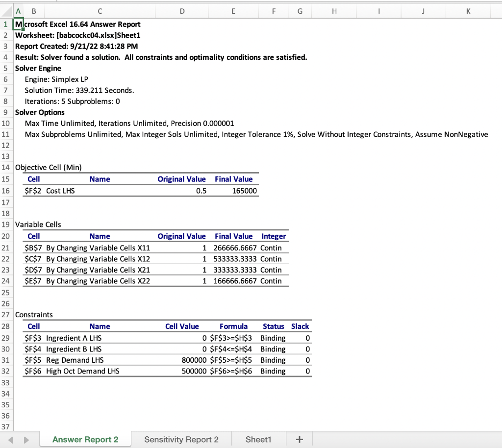The height and width of the screenshot is (448, 502).
Task: Click cell value 800000
Action: [194, 360]
